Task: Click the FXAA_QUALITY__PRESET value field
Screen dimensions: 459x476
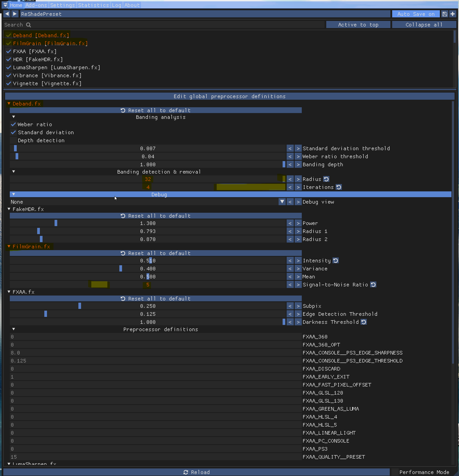Action: pyautogui.click(x=156, y=457)
